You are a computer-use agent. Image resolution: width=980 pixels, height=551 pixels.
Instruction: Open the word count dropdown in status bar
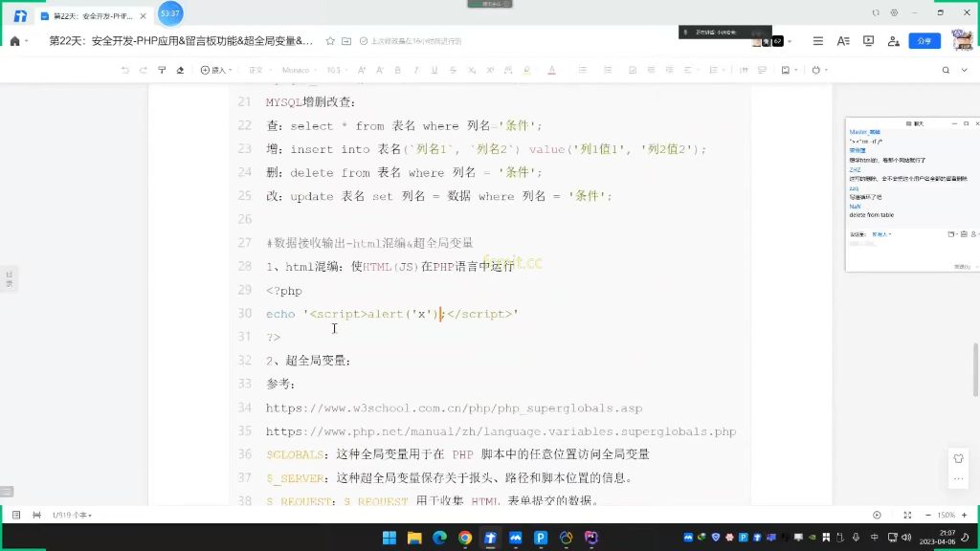click(x=72, y=515)
